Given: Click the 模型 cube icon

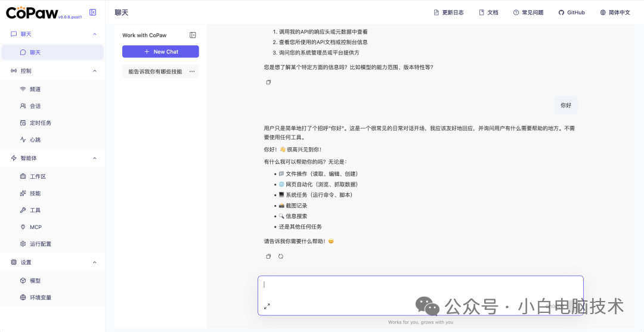Looking at the screenshot, I should 23,281.
